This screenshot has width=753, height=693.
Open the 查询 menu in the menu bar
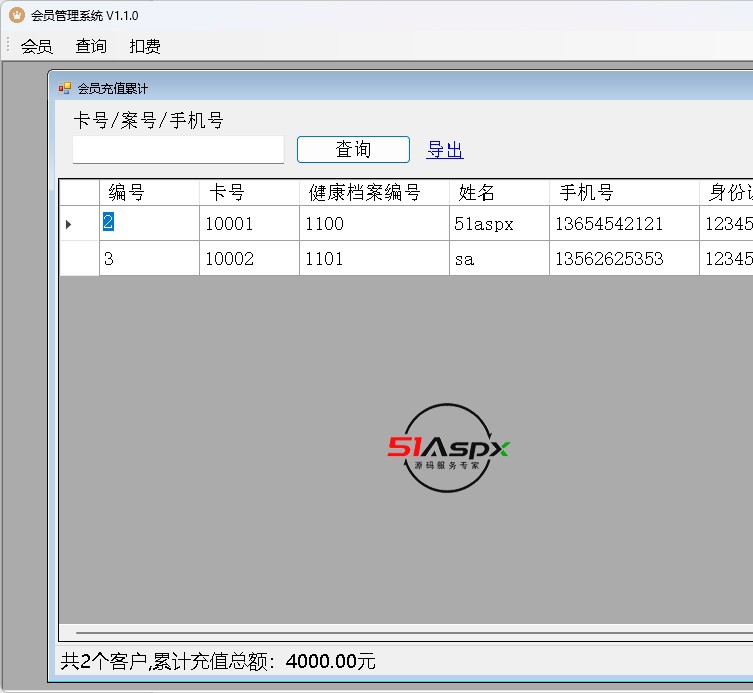pos(91,46)
